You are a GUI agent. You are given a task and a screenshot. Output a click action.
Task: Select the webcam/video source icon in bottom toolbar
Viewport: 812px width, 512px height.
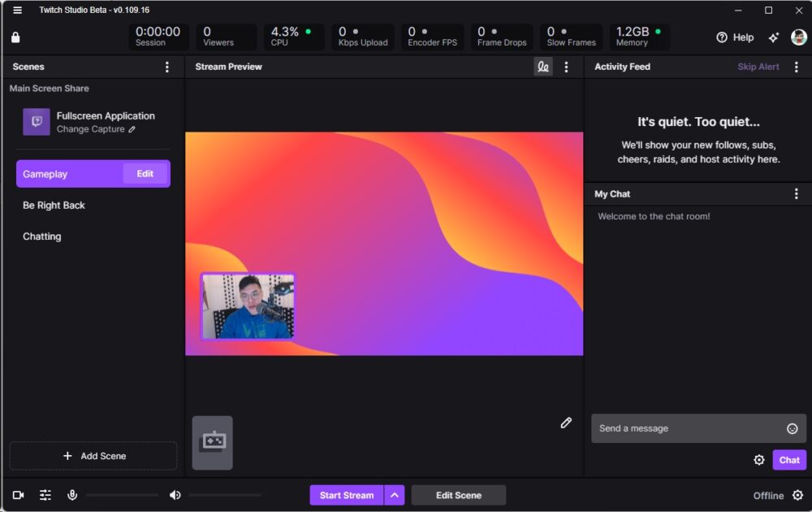click(x=17, y=494)
